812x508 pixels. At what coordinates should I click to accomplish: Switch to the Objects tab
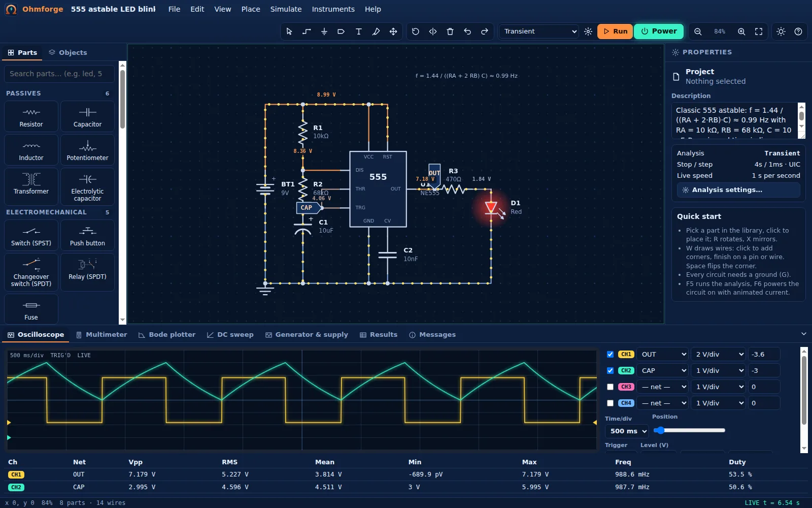(x=68, y=52)
